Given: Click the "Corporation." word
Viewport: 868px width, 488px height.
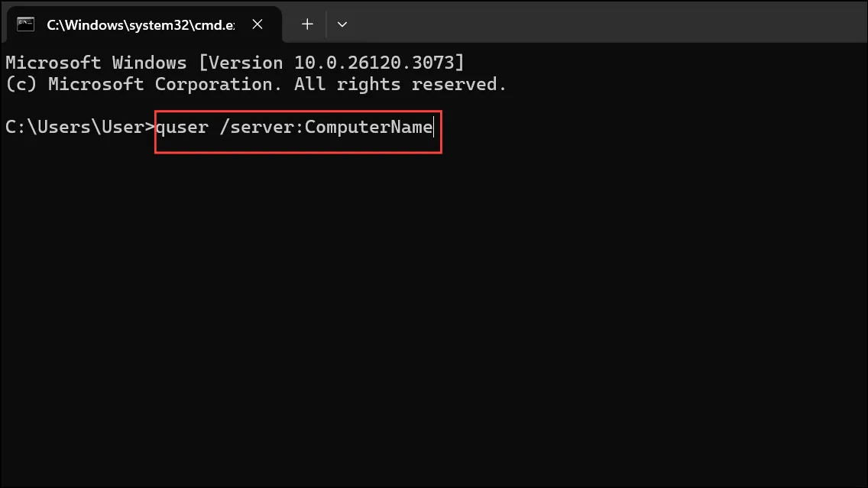Looking at the screenshot, I should point(219,84).
